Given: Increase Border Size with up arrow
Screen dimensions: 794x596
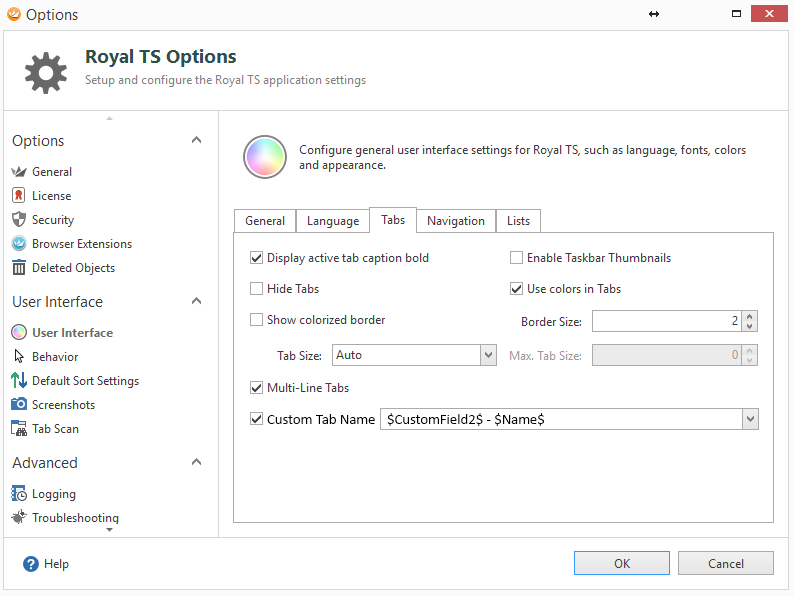Looking at the screenshot, I should [751, 316].
